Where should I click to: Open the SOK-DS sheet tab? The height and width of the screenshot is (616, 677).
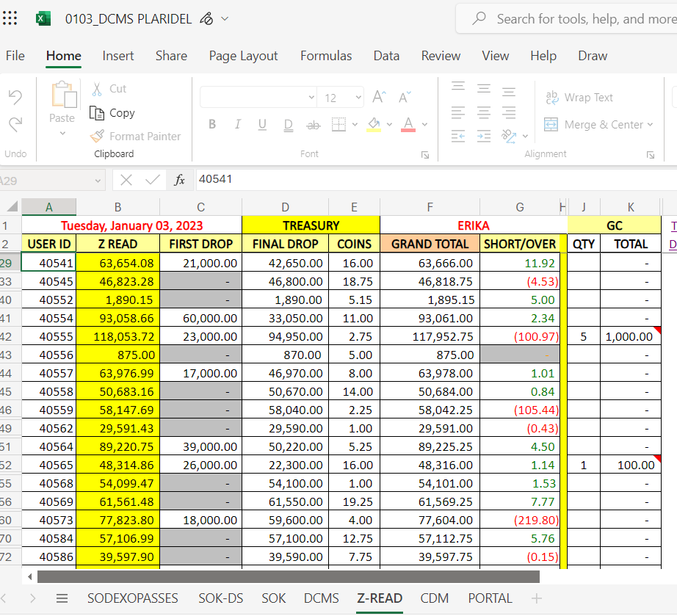[x=220, y=598]
